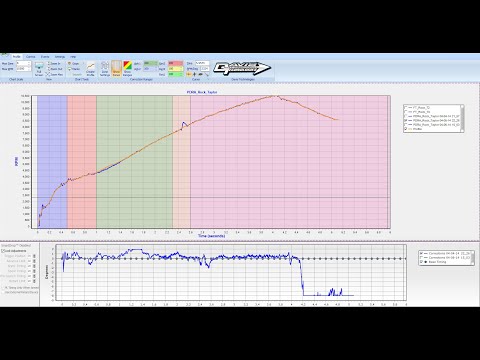Open the blue correction range dropdown
480x360 pixels.
[150, 69]
